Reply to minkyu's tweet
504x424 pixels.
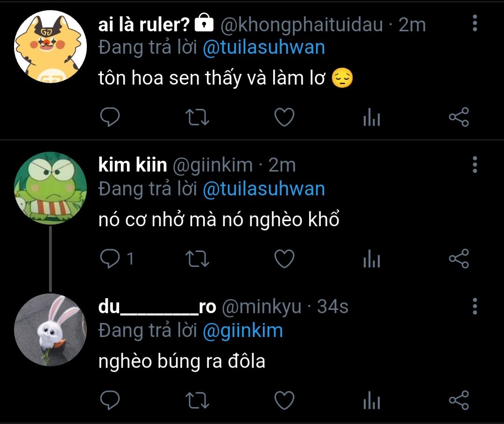point(110,400)
